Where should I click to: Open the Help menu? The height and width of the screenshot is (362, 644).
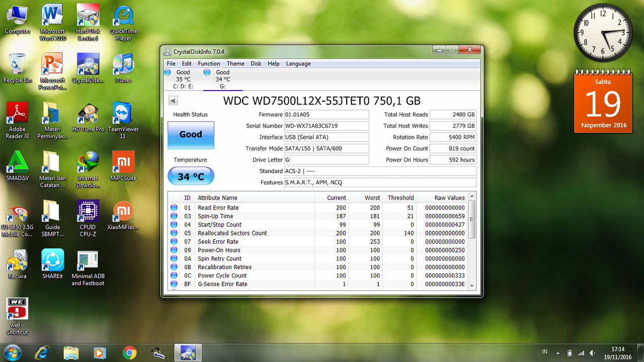click(274, 64)
